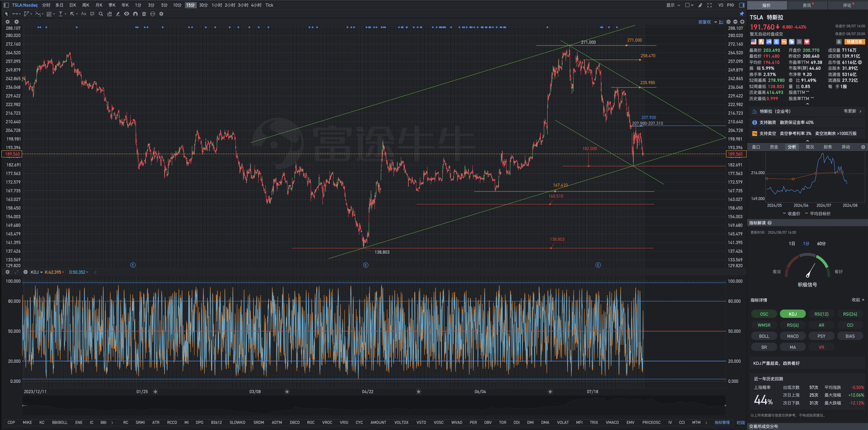The height and width of the screenshot is (430, 868).
Task: Switch to 财务 financials tab
Action: tap(828, 147)
